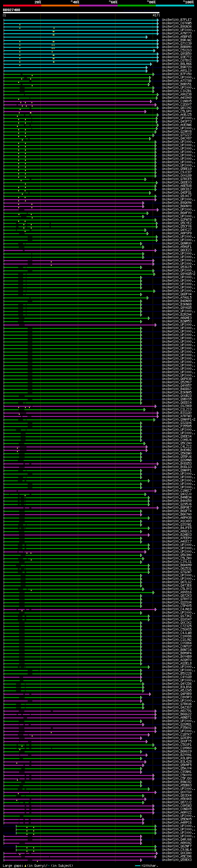Open hit UniRef100_C6TKW5
Screen dimensions: 197x868
[177, 23]
